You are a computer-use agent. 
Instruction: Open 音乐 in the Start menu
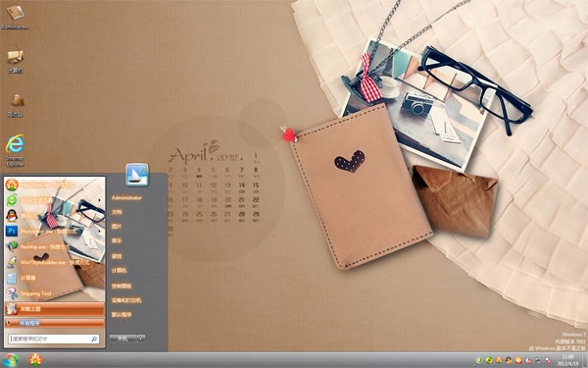pos(117,241)
